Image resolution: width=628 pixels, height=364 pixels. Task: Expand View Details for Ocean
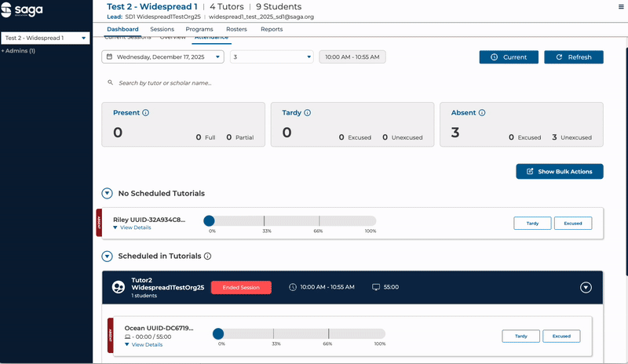tap(144, 344)
